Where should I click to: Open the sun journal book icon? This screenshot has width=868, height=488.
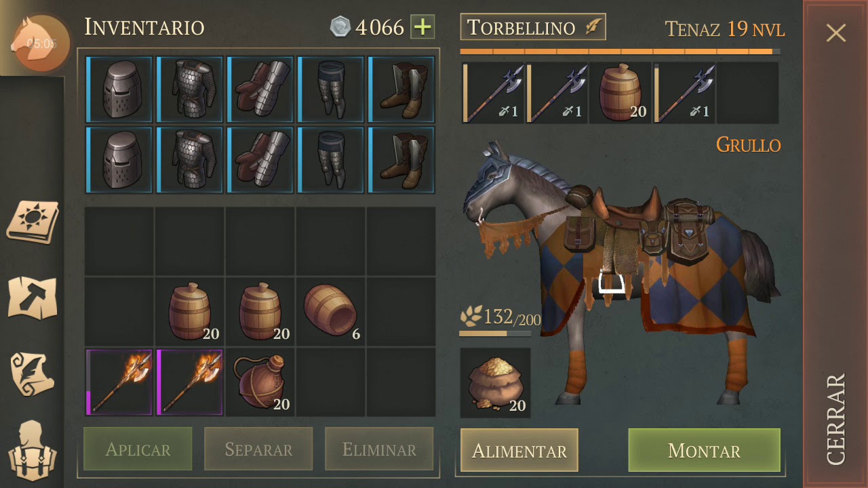(x=33, y=222)
